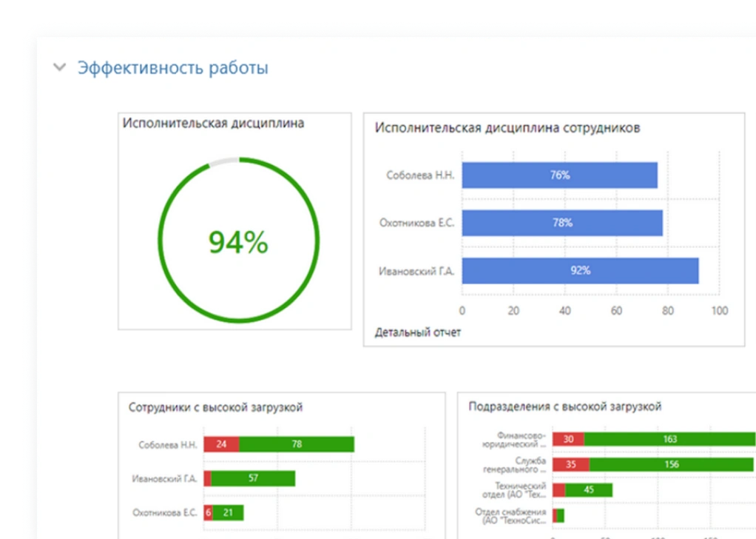Viewport: 756px width, 539px height.
Task: Click red segment 30 of Финансово-юридический bar
Action: pos(568,439)
